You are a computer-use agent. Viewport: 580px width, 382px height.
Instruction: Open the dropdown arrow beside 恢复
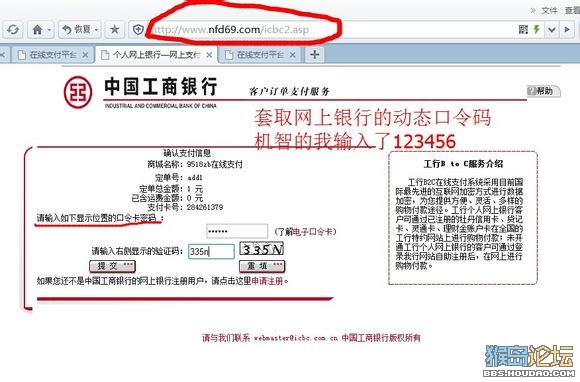pos(96,30)
